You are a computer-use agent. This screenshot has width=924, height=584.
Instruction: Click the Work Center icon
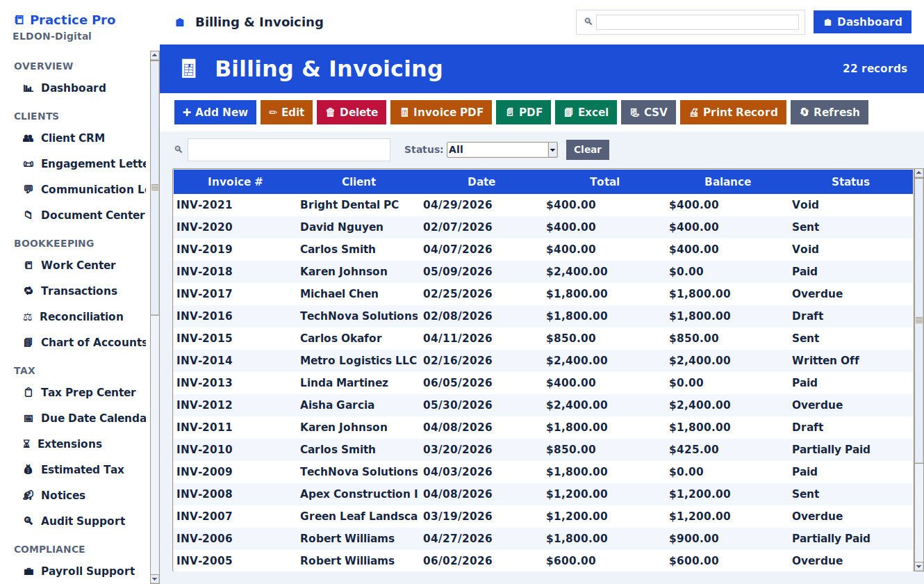(28, 266)
